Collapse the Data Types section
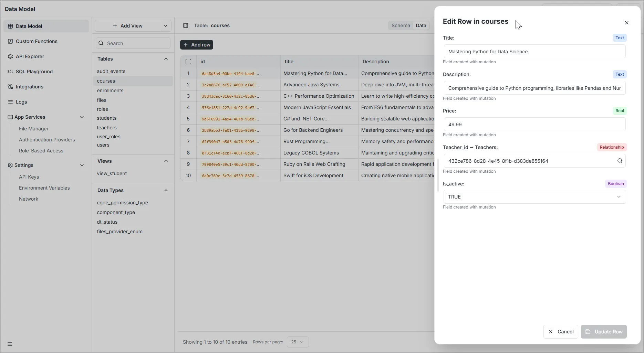644x353 pixels. (166, 190)
